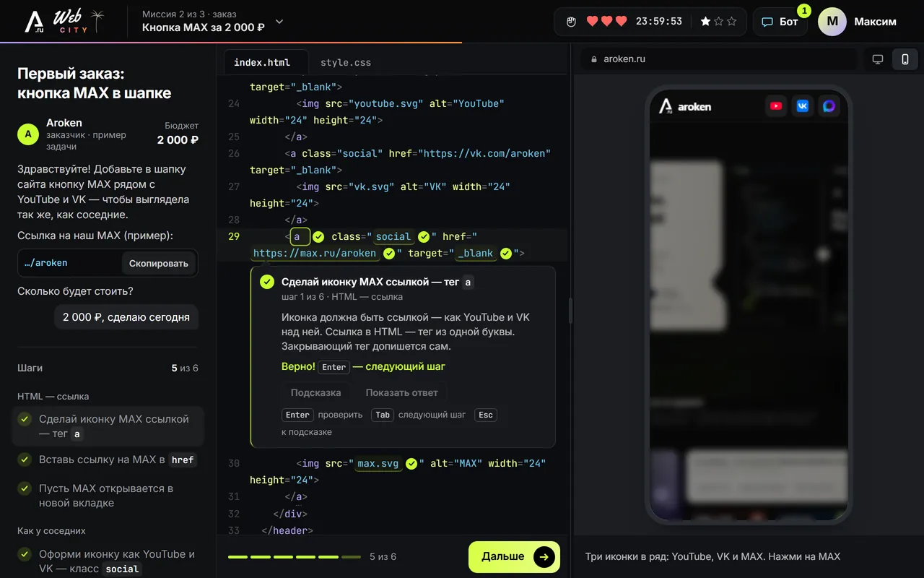Select step 'Вставь ссылку на MAX в href'
The width and height of the screenshot is (924, 578).
pos(108,460)
